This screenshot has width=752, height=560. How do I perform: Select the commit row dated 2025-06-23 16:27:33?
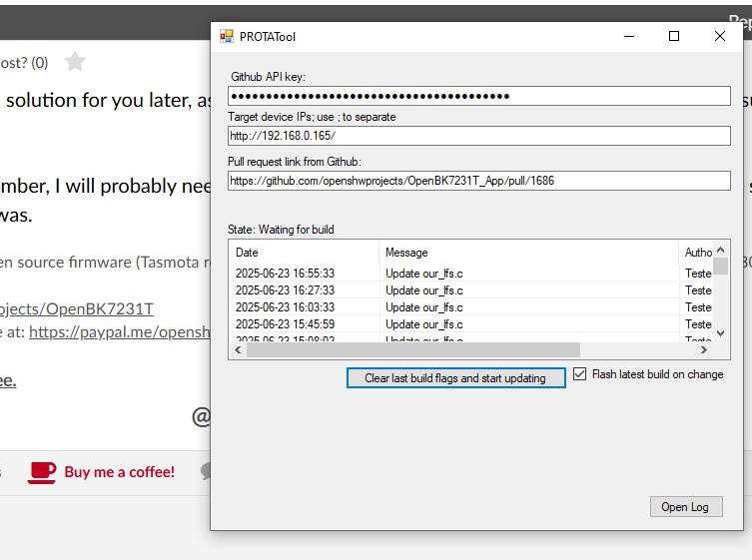point(471,290)
